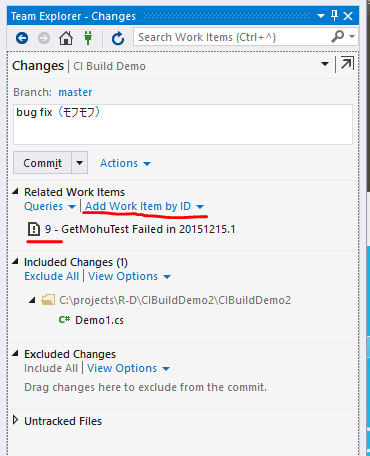Viewport: 370px width, 456px height.
Task: Select the Demo1.cs file
Action: 99,320
